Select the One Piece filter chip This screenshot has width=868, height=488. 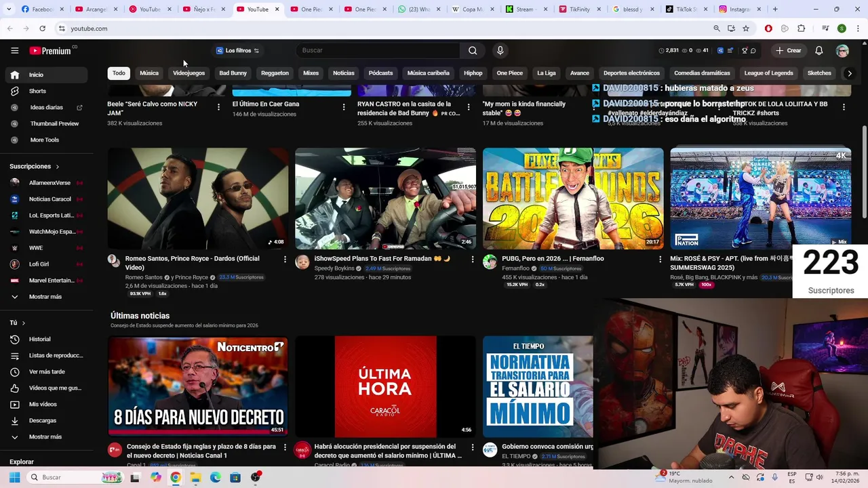tap(509, 73)
